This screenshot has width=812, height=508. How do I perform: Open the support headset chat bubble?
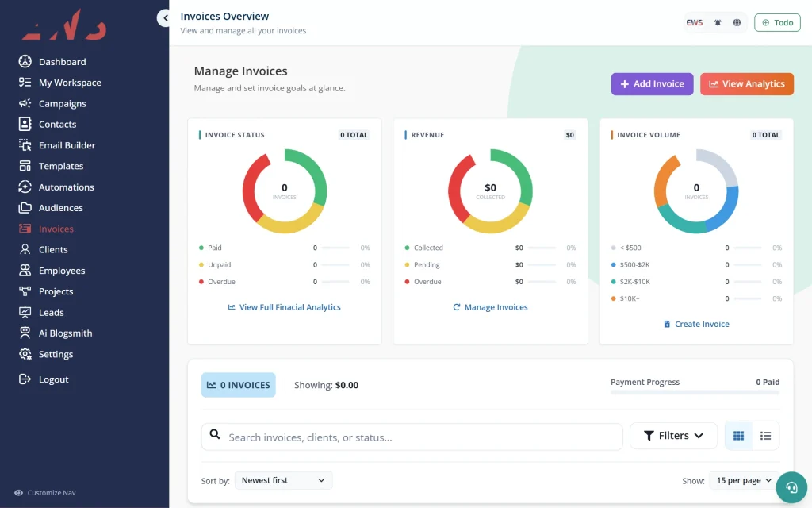coord(791,487)
